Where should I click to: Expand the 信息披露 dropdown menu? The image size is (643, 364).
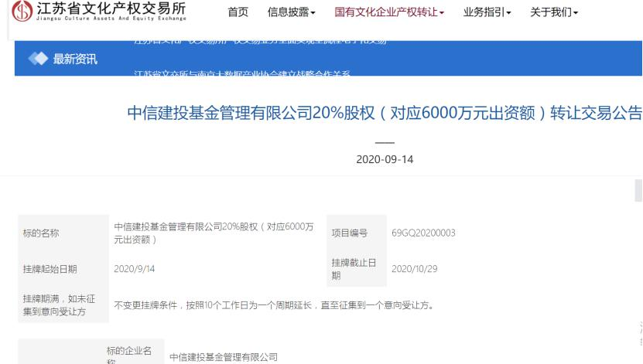pyautogui.click(x=291, y=12)
